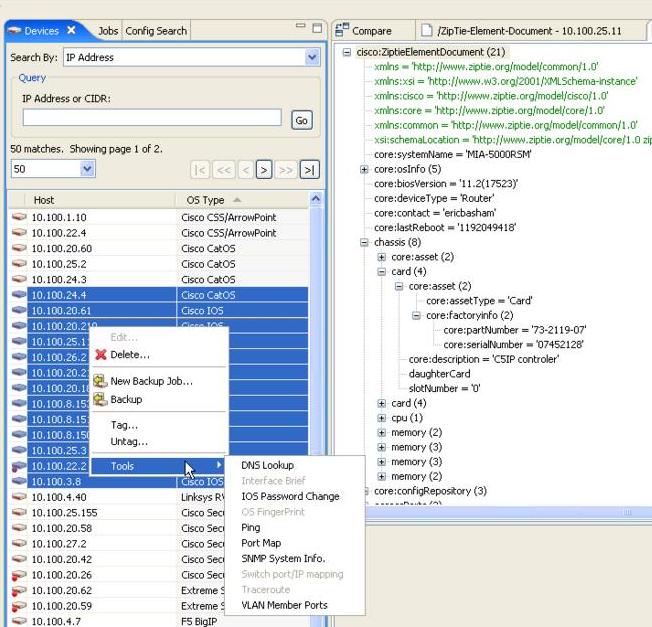Select host 10.100.20.58 row
Viewport: 652px width, 627px height.
[118, 528]
